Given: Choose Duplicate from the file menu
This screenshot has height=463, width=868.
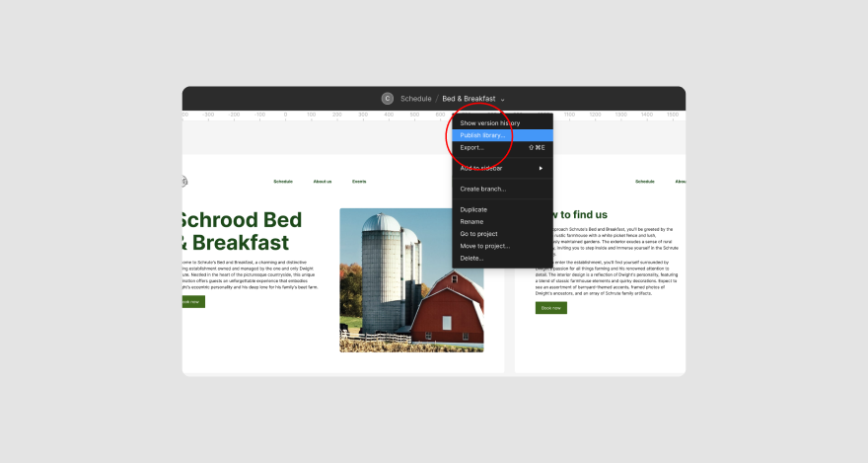Looking at the screenshot, I should pos(503,209).
